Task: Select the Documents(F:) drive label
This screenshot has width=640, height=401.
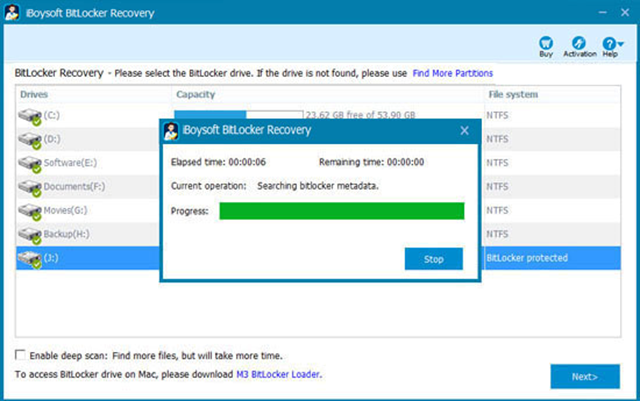Action: point(74,186)
